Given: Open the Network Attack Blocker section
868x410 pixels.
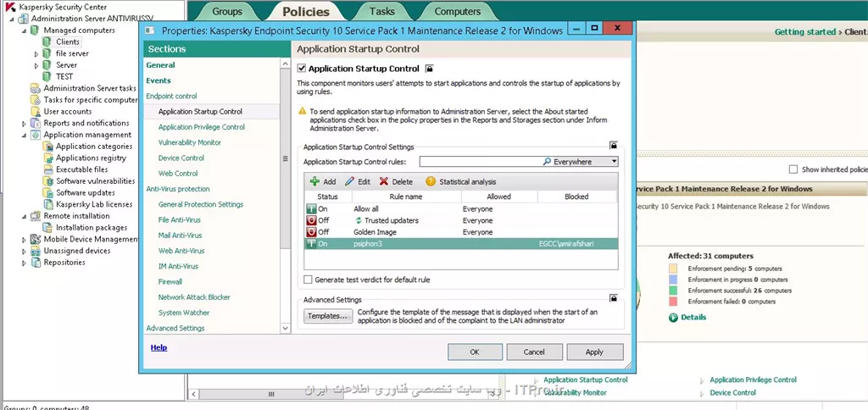Looking at the screenshot, I should pos(194,297).
